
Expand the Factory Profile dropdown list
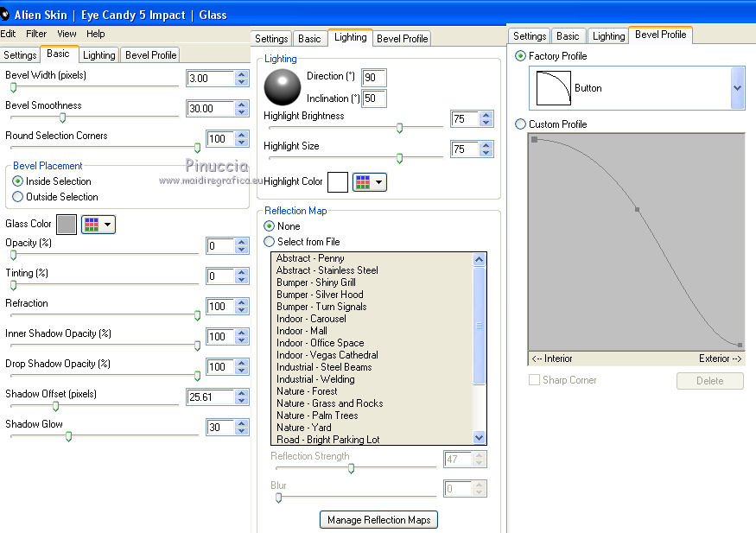point(737,89)
